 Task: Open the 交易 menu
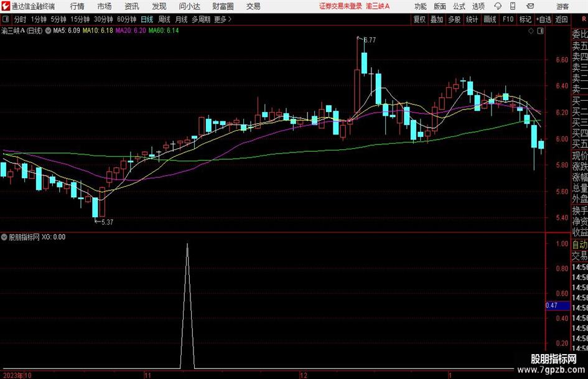tap(253, 6)
